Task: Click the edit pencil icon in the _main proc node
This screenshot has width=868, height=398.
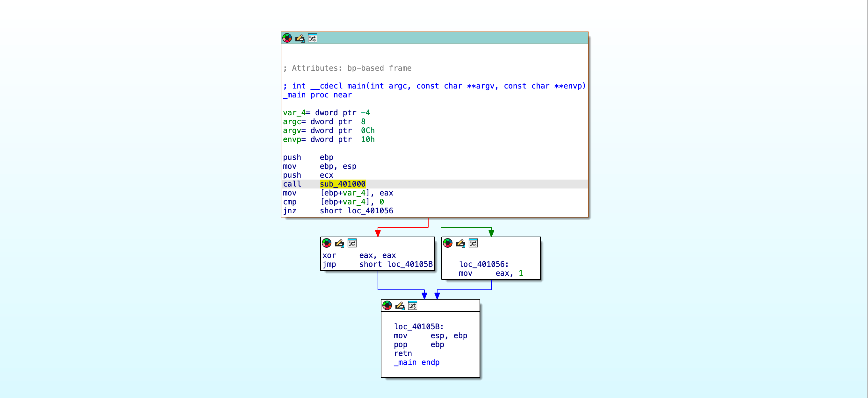Action: tap(300, 38)
